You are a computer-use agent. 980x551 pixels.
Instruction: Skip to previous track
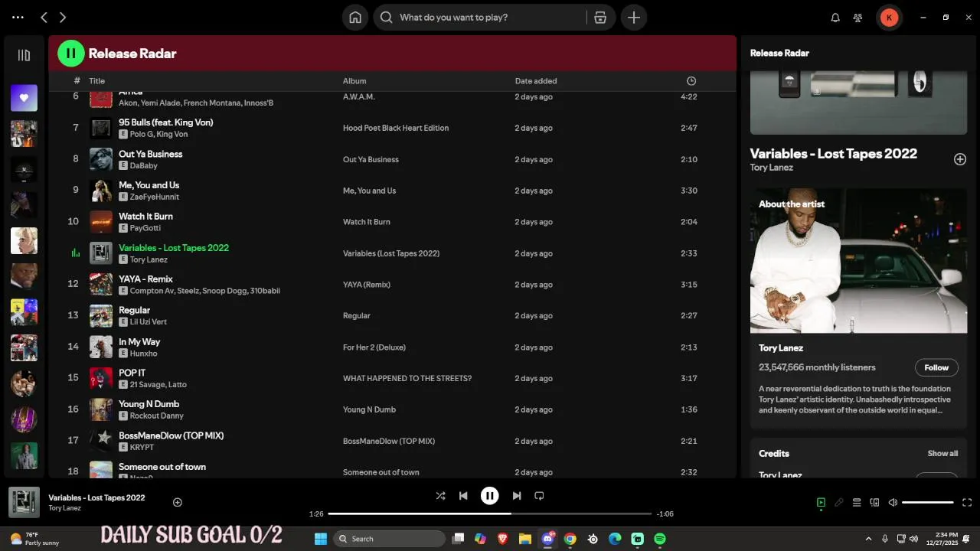[x=463, y=496]
